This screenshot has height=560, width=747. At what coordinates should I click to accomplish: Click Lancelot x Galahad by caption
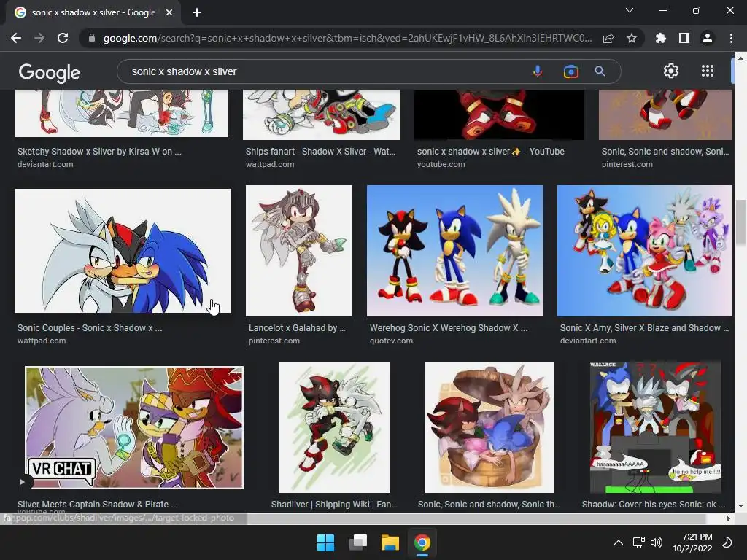297,328
